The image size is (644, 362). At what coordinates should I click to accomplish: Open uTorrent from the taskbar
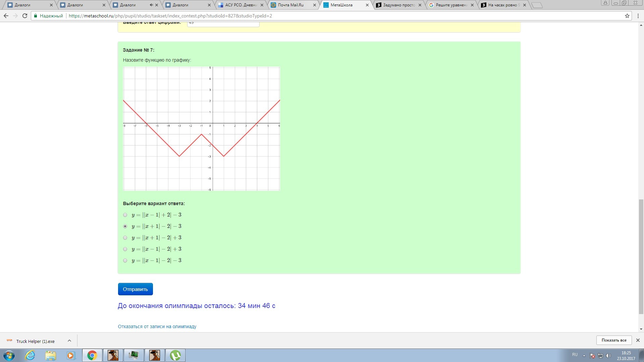[x=175, y=355]
